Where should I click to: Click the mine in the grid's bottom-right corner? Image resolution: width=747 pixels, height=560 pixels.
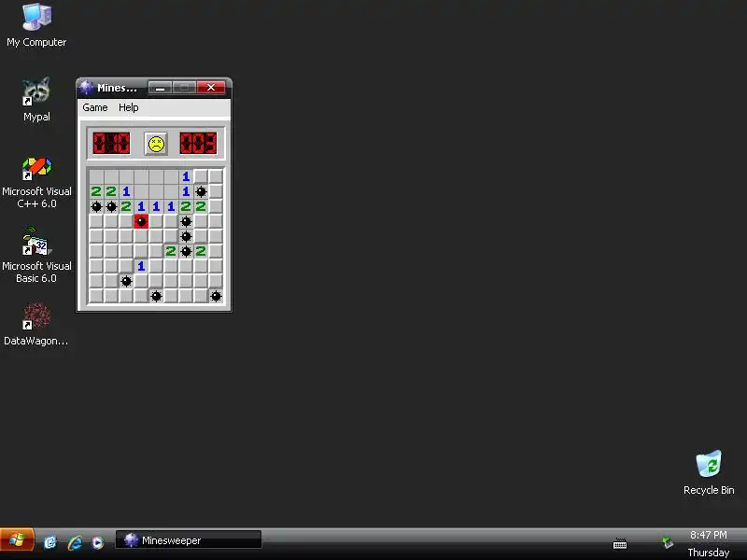pyautogui.click(x=216, y=296)
